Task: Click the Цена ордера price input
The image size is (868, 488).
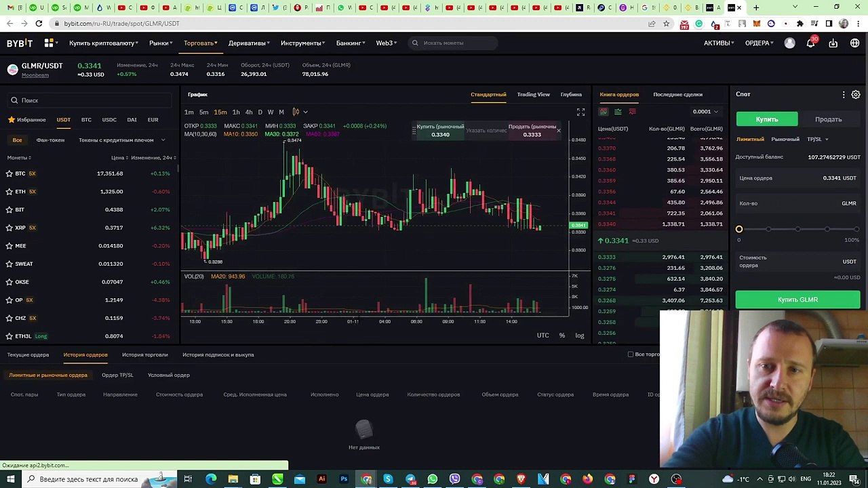Action: tap(797, 178)
